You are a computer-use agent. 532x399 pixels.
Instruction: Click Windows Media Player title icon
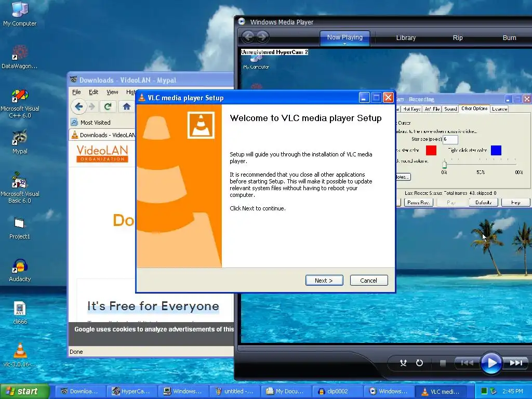(242, 21)
